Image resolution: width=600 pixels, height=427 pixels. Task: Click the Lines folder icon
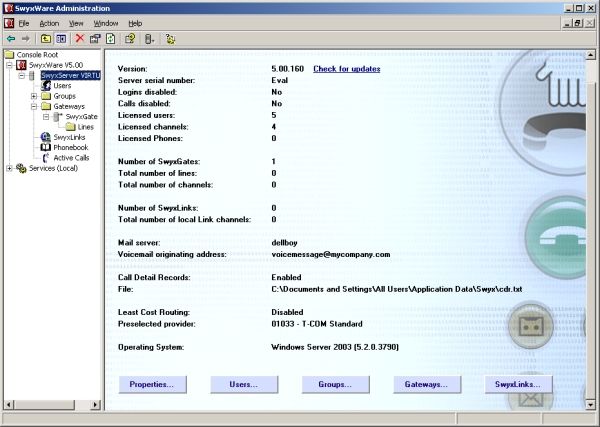point(70,127)
